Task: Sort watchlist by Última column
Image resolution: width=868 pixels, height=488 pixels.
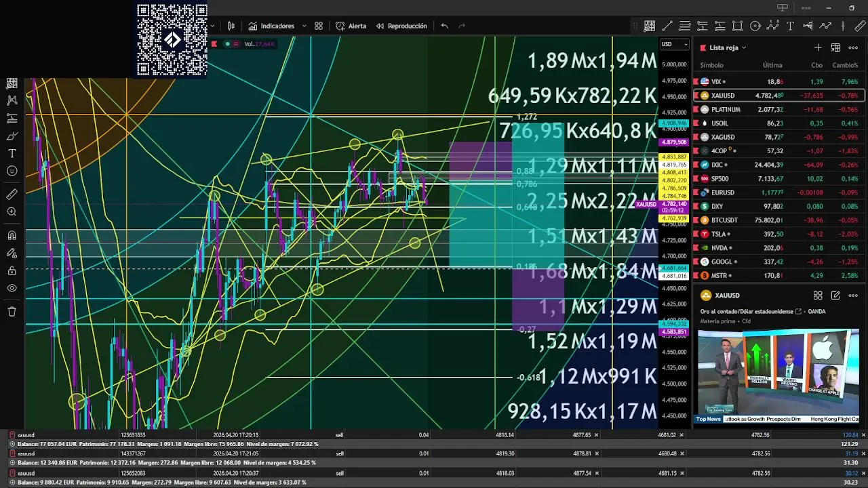Action: coord(772,65)
